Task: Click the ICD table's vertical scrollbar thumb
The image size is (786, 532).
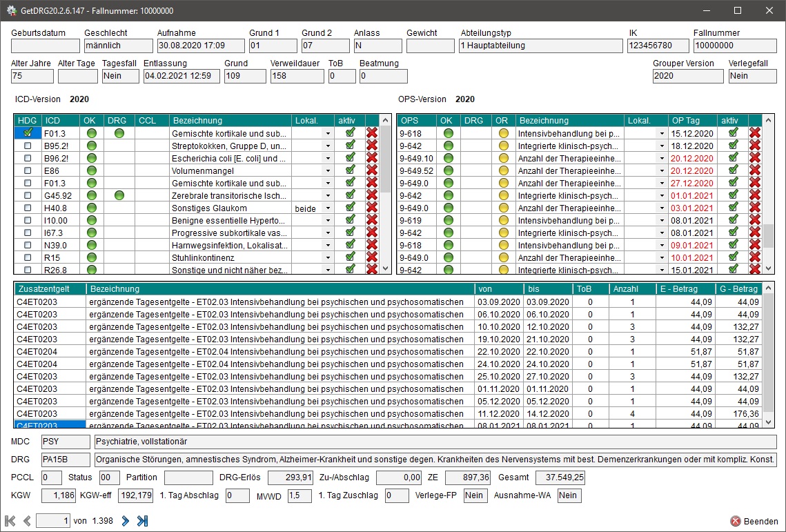Action: 386,159
